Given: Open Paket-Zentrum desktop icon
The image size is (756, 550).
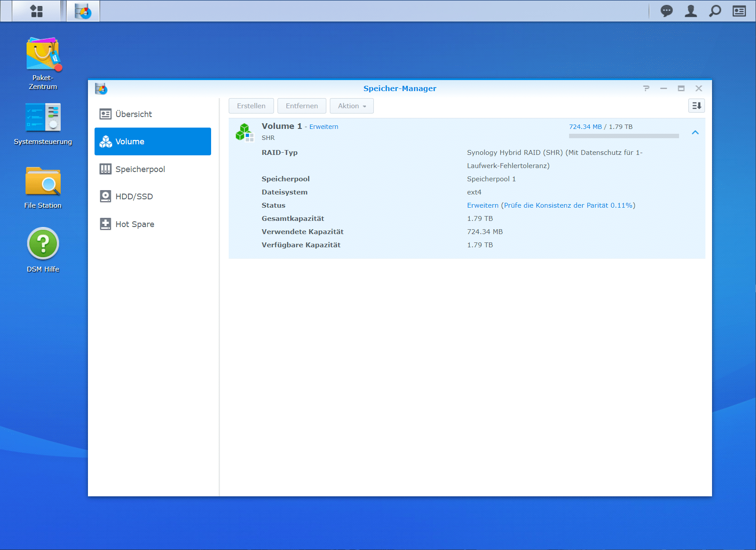Looking at the screenshot, I should pos(43,55).
